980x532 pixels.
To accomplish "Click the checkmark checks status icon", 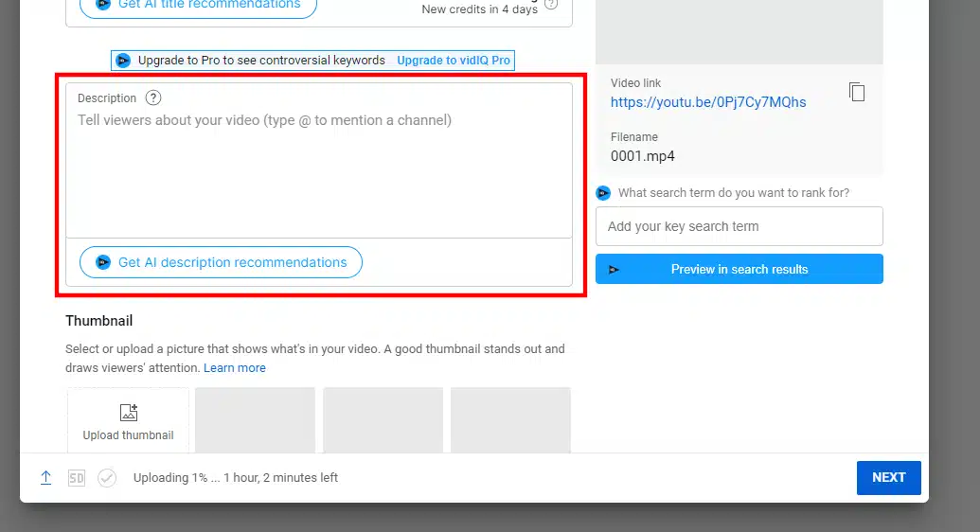I will pyautogui.click(x=107, y=478).
